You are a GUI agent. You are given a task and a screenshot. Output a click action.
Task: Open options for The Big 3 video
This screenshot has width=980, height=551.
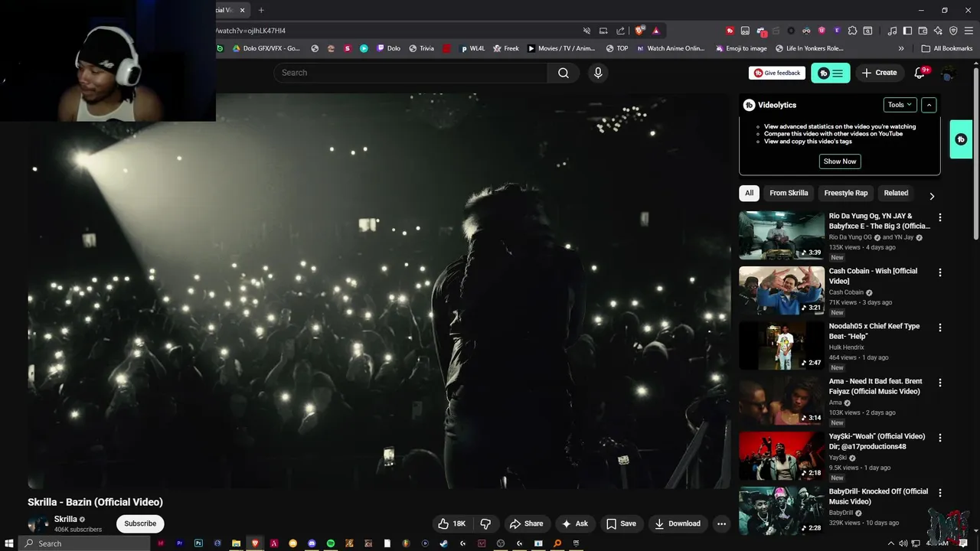coord(940,217)
